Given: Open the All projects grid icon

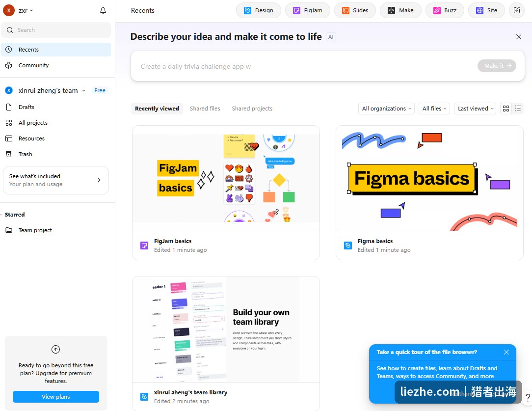Looking at the screenshot, I should point(9,123).
